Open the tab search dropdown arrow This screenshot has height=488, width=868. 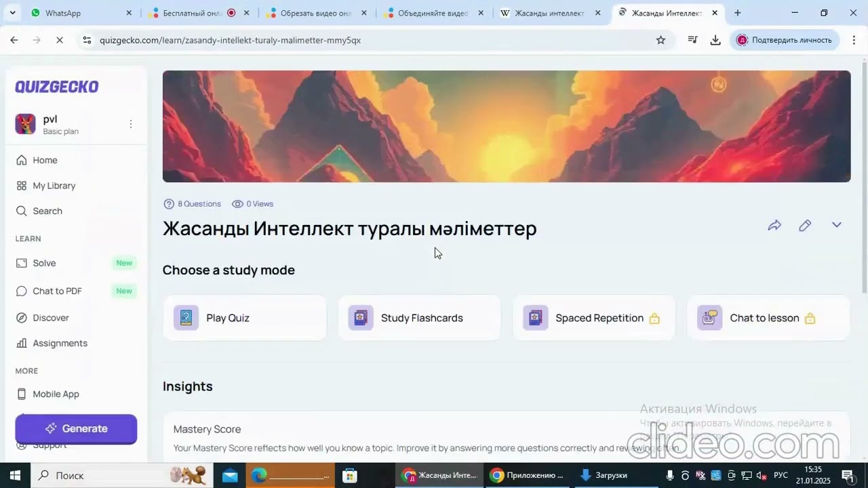[12, 13]
